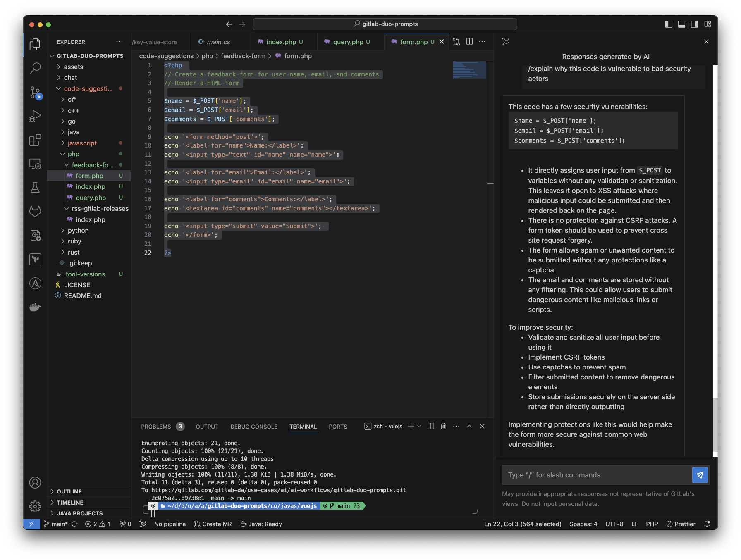Viewport: 741px width, 560px height.
Task: Open the Source Control view with 6 pending changes
Action: coord(35,93)
